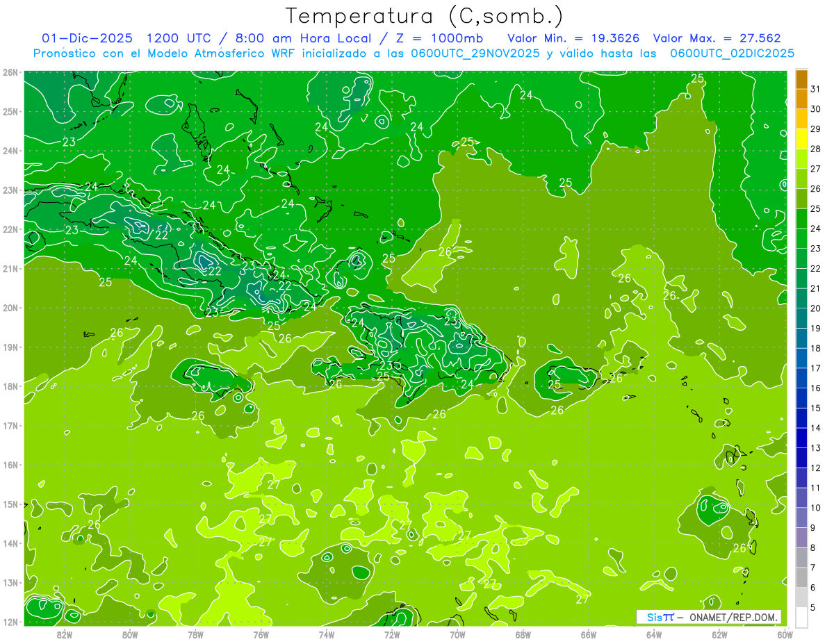Click the color scale label "17"
The image size is (834, 644).
click(815, 368)
